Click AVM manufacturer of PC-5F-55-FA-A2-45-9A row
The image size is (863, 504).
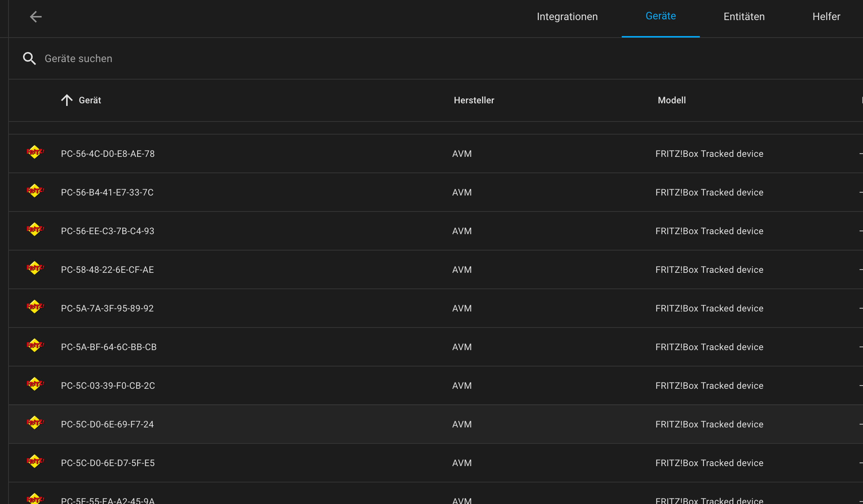(462, 500)
